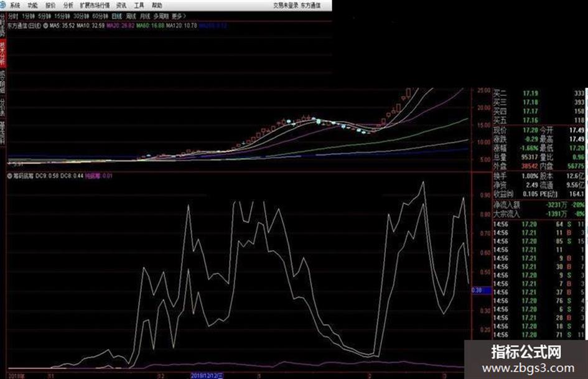Screen dimensions: 588x379
Task: Click the MA10: 32.59 indicator value
Action: coord(90,26)
